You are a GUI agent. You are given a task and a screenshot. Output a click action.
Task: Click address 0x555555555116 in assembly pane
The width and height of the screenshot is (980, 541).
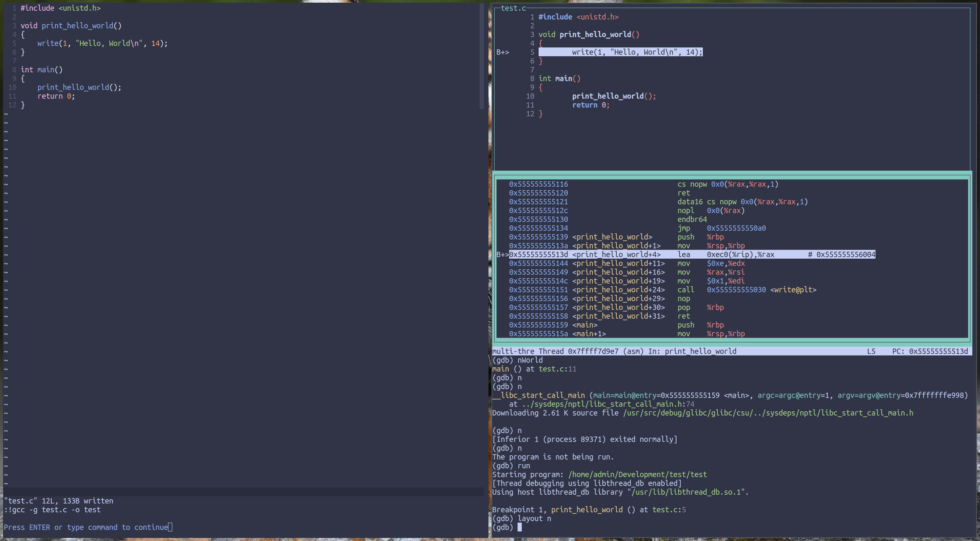click(x=539, y=184)
